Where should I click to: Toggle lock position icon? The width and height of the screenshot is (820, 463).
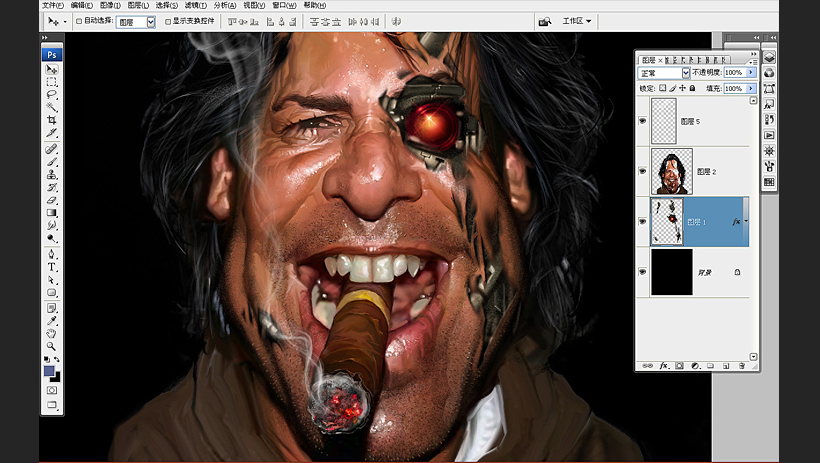(x=682, y=88)
